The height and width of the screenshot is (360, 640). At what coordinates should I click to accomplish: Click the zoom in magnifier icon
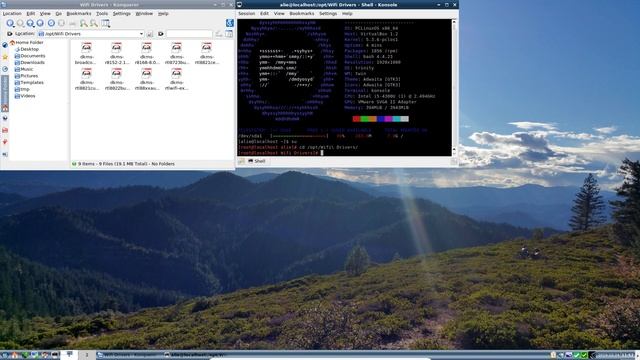click(84, 24)
